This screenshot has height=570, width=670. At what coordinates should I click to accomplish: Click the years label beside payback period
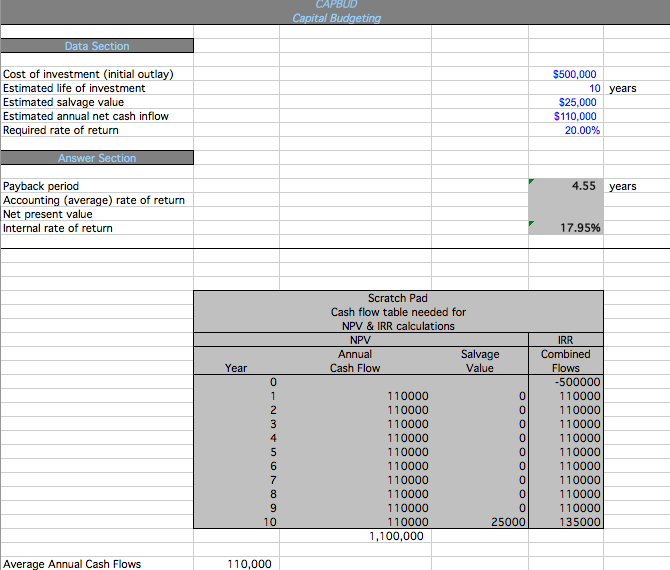(x=623, y=186)
